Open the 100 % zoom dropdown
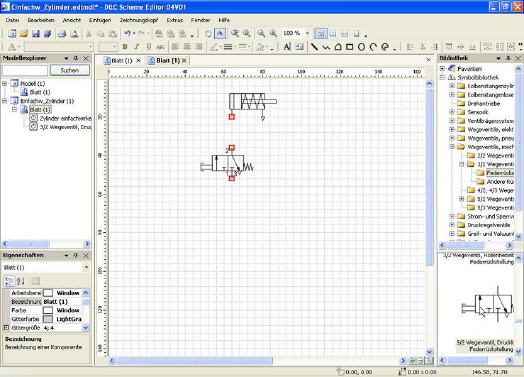This screenshot has height=377, width=524. [307, 33]
